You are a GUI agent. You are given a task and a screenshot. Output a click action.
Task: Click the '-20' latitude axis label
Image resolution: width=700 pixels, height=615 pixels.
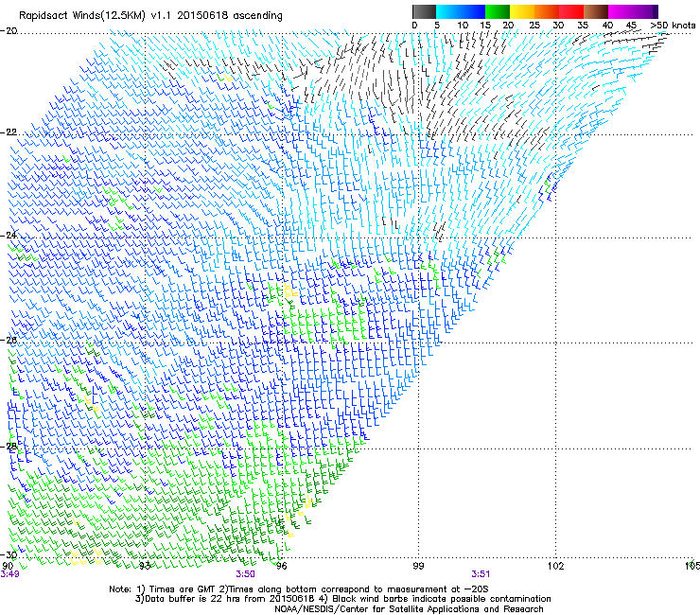(9, 31)
